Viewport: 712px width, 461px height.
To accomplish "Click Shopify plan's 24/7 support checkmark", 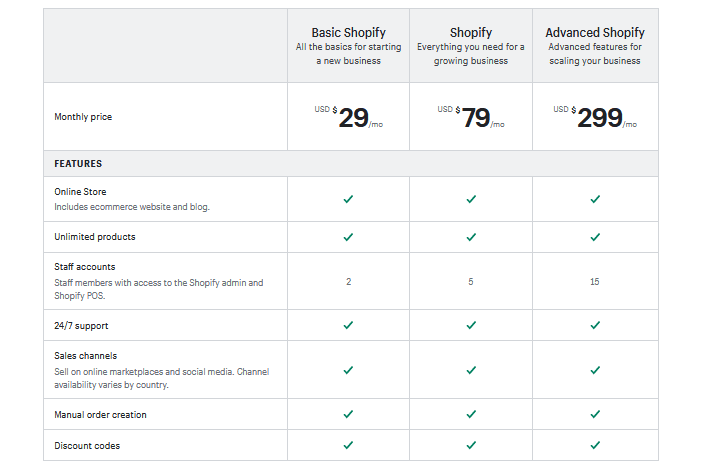I will click(471, 325).
